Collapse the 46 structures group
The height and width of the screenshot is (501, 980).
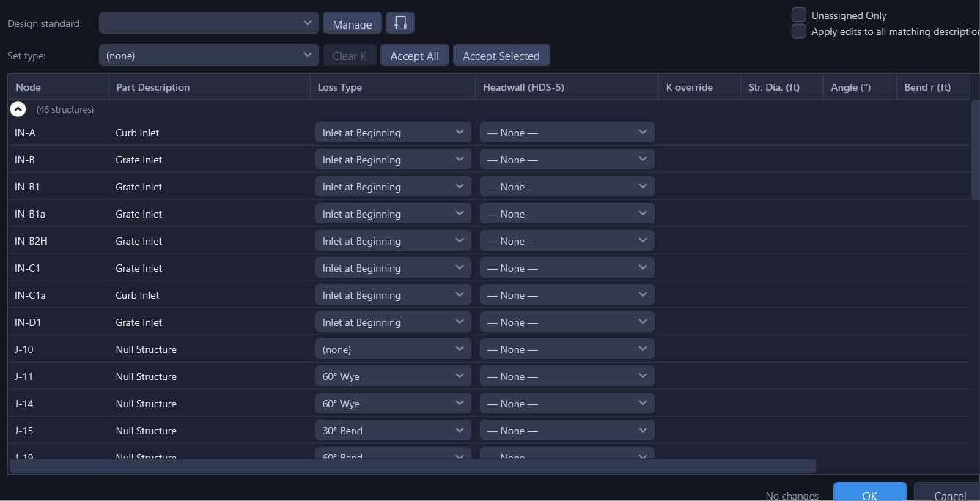pos(18,109)
